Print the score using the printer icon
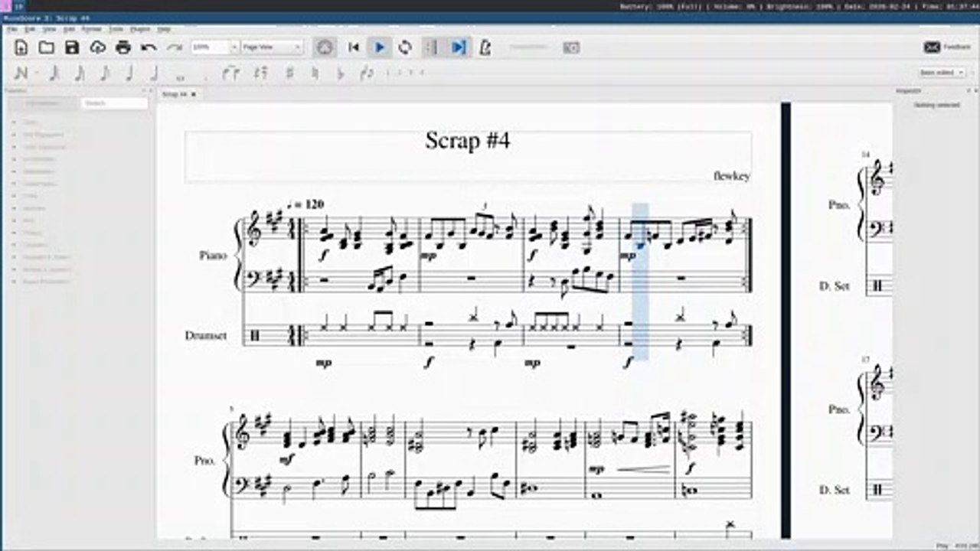Viewport: 980px width, 551px height. pyautogui.click(x=123, y=47)
